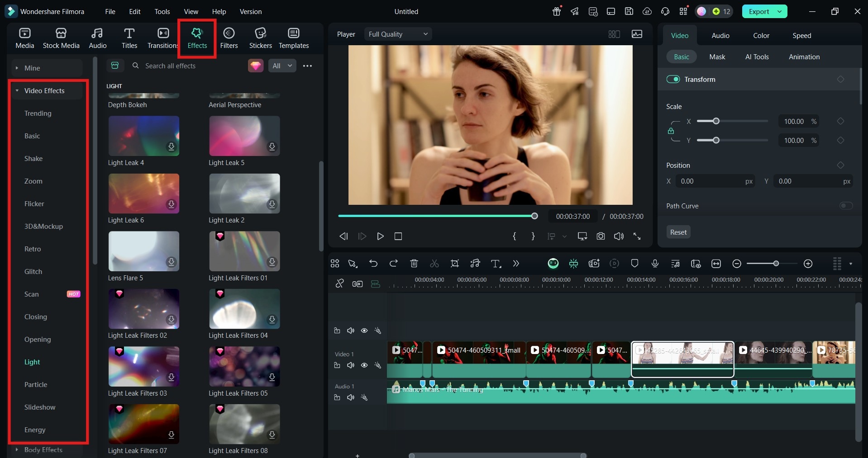Open the Filters tab
This screenshot has width=868, height=458.
tap(229, 38)
